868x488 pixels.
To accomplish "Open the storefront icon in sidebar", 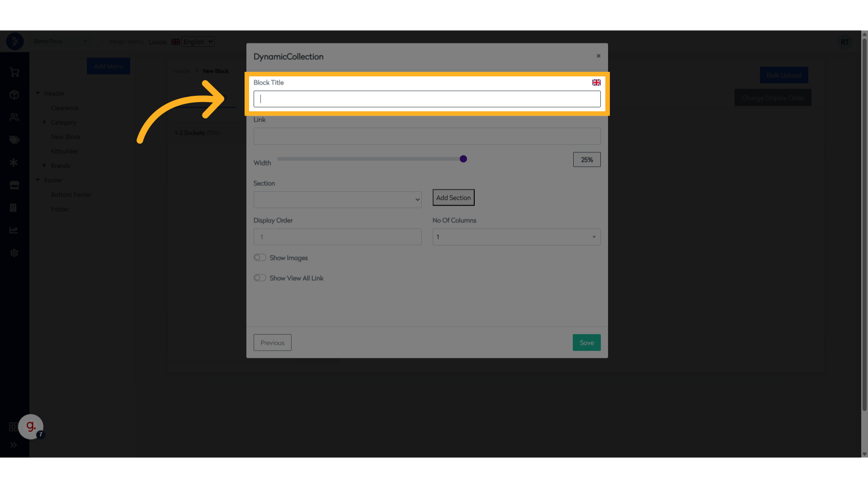I will click(14, 185).
